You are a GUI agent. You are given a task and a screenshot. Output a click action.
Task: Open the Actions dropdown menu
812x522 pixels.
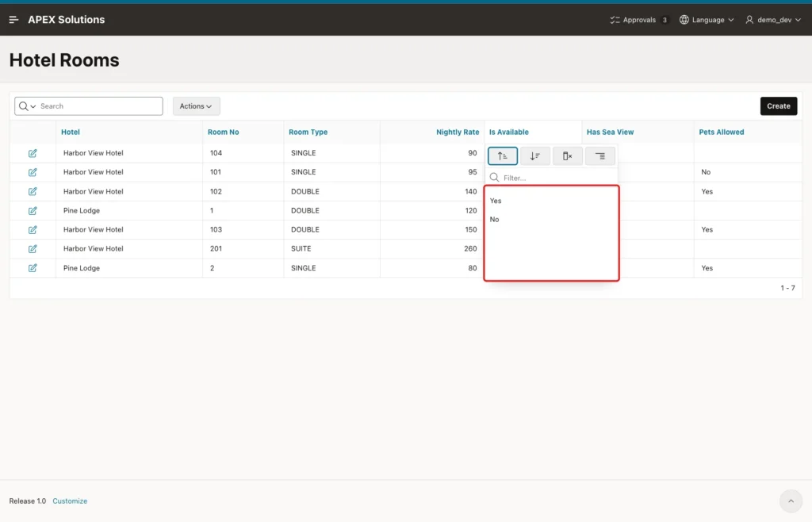197,106
